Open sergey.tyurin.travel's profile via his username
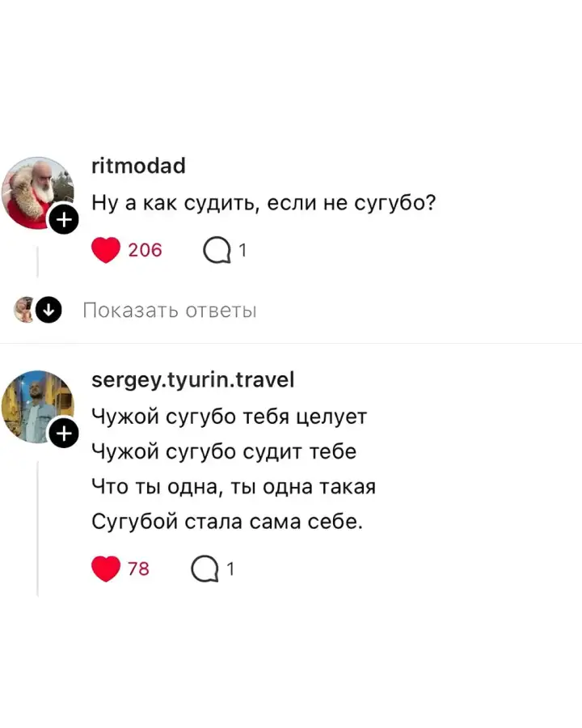Image resolution: width=582 pixels, height=728 pixels. [x=194, y=379]
